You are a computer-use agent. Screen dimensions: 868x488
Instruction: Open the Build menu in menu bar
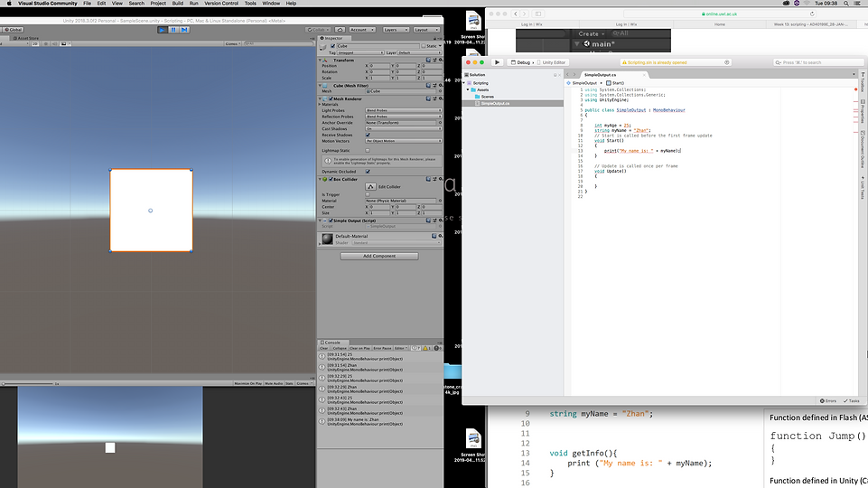click(178, 4)
